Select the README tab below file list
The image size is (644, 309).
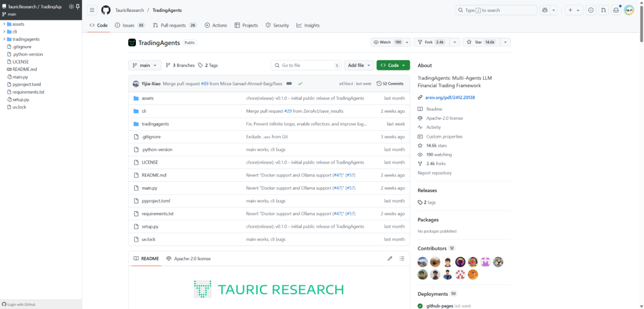146,259
